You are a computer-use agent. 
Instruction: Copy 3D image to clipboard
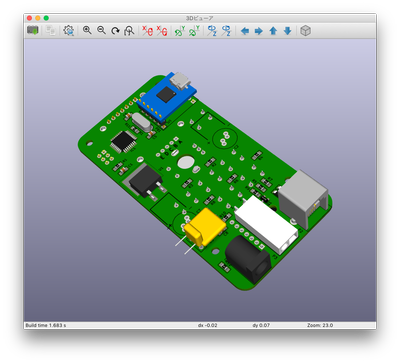51,31
